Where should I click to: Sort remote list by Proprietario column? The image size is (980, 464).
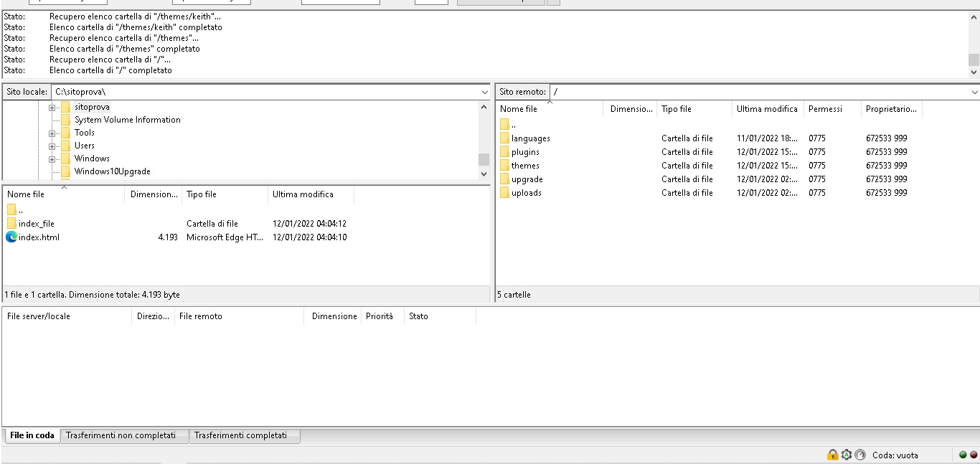tap(891, 109)
